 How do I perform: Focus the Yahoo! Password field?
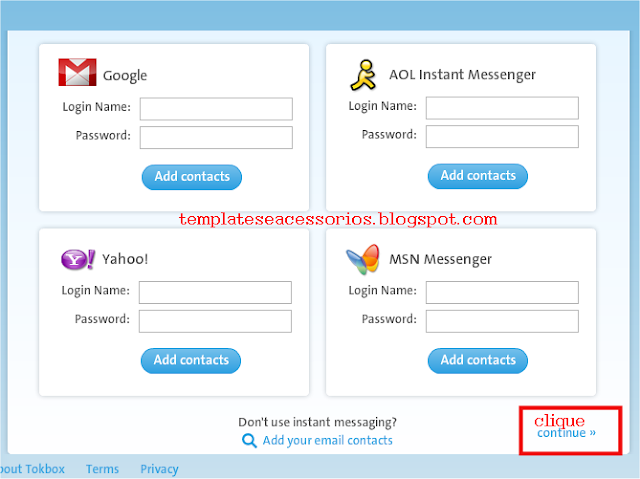215,321
